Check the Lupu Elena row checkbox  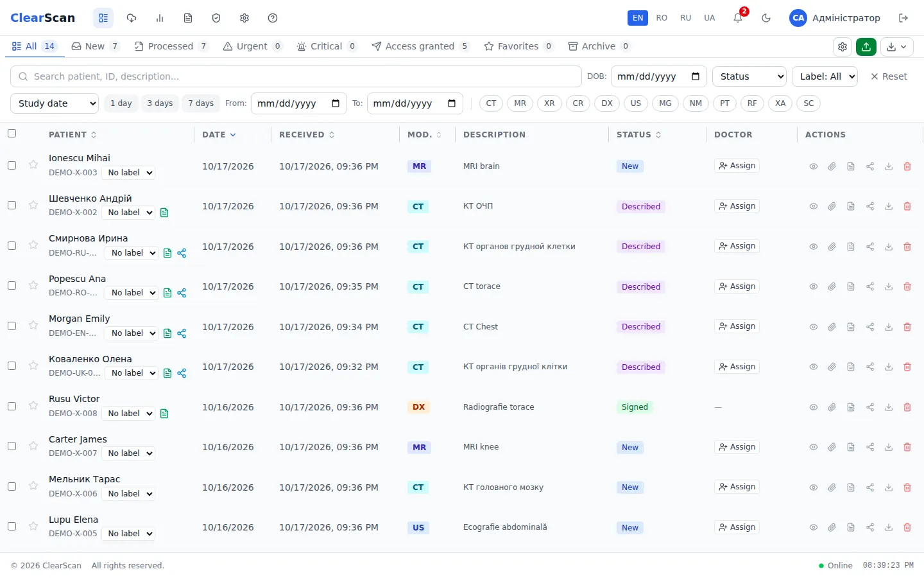pyautogui.click(x=12, y=526)
